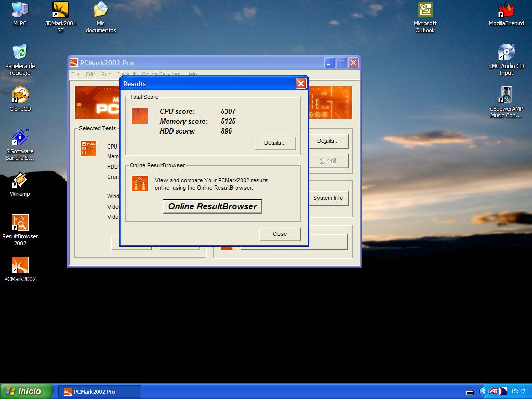
Task: Open the Mi PC desktop icon
Action: pyautogui.click(x=20, y=10)
